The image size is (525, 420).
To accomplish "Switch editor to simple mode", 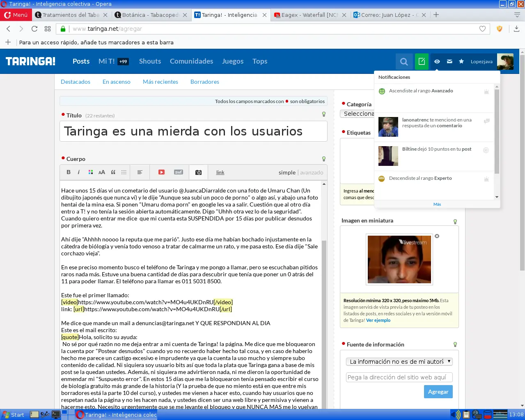I will click(287, 172).
